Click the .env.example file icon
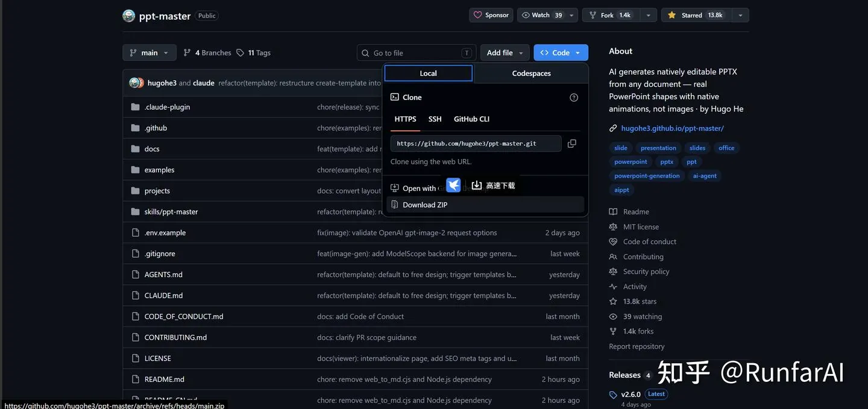This screenshot has height=409, width=868. coord(135,233)
